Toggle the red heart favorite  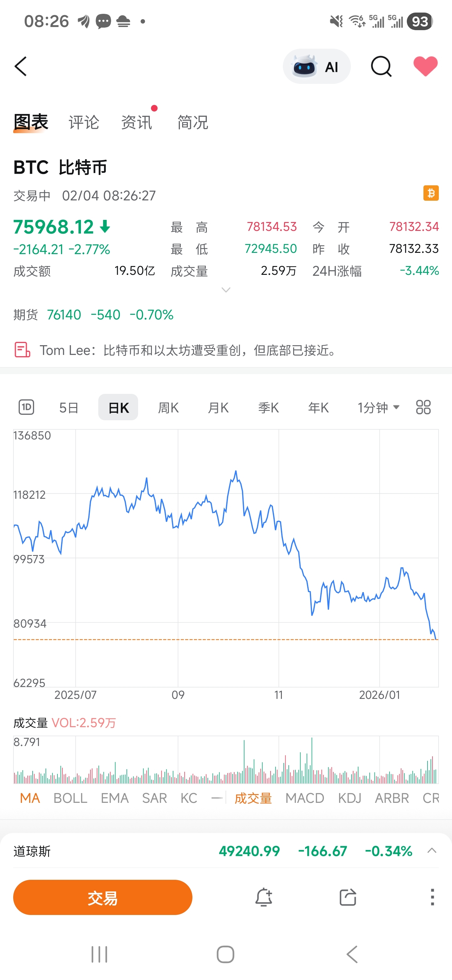(x=425, y=66)
